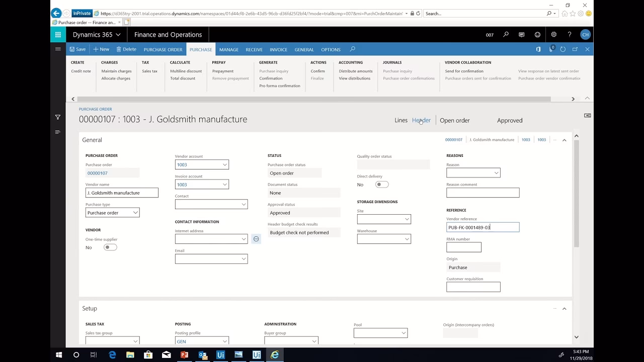Image resolution: width=644 pixels, height=362 pixels.
Task: Send feedback via the smiley icon
Action: [x=537, y=35]
